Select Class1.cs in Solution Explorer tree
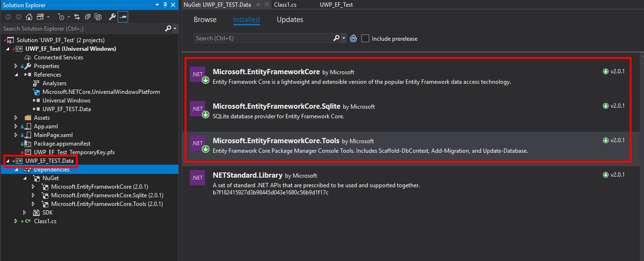 coord(45,221)
